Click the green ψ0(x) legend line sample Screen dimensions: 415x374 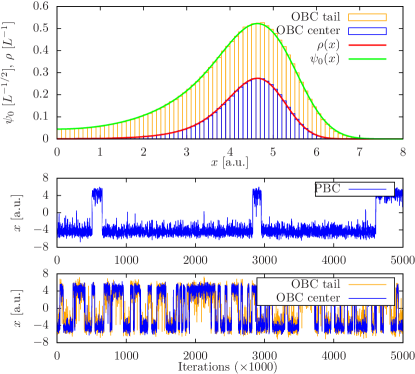pyautogui.click(x=367, y=59)
